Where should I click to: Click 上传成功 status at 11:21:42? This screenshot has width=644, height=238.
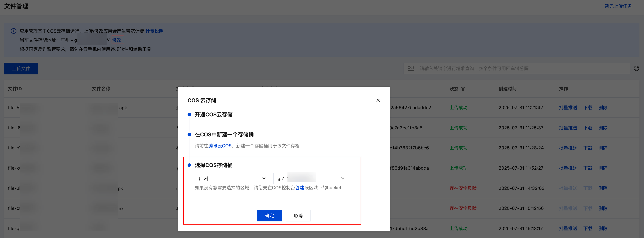(458, 108)
